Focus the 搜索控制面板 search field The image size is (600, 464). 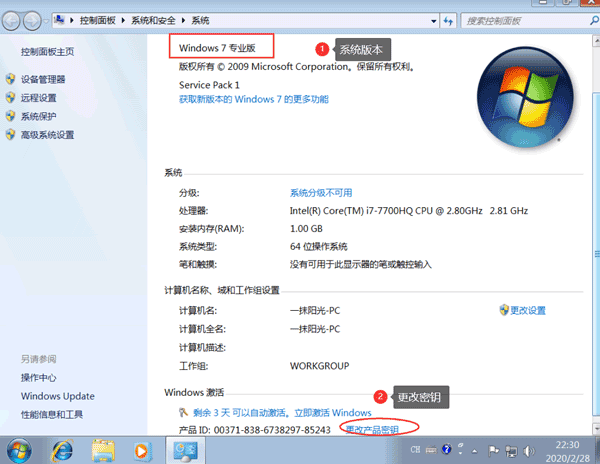tap(525, 21)
